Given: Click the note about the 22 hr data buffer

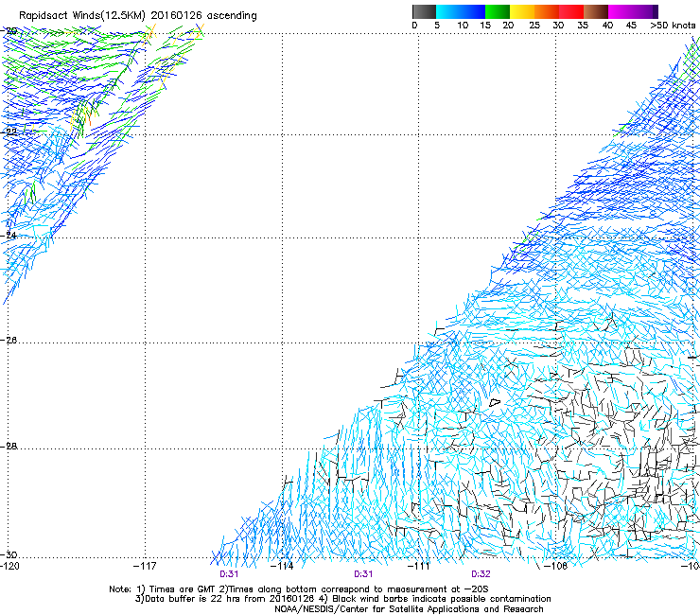Looking at the screenshot, I should click(342, 599).
